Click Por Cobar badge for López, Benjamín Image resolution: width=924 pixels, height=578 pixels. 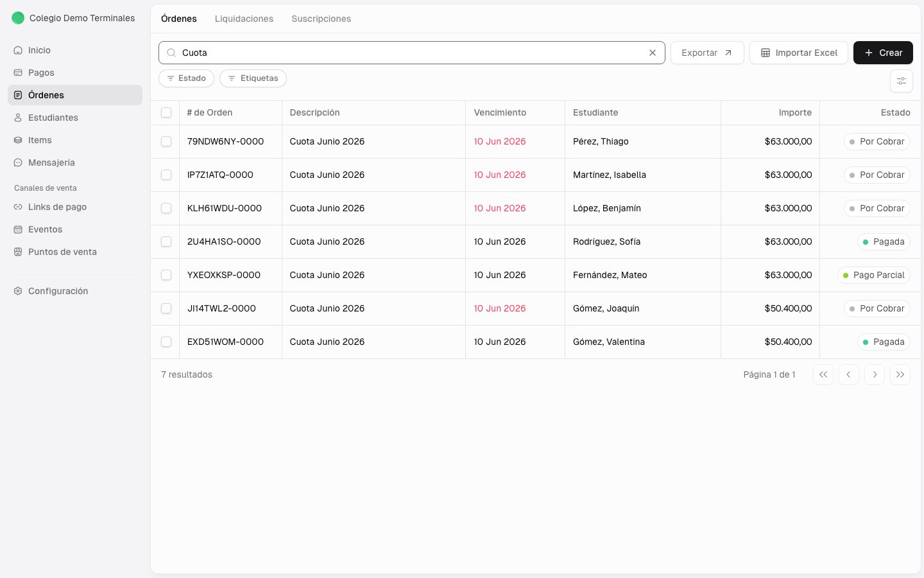pos(877,208)
